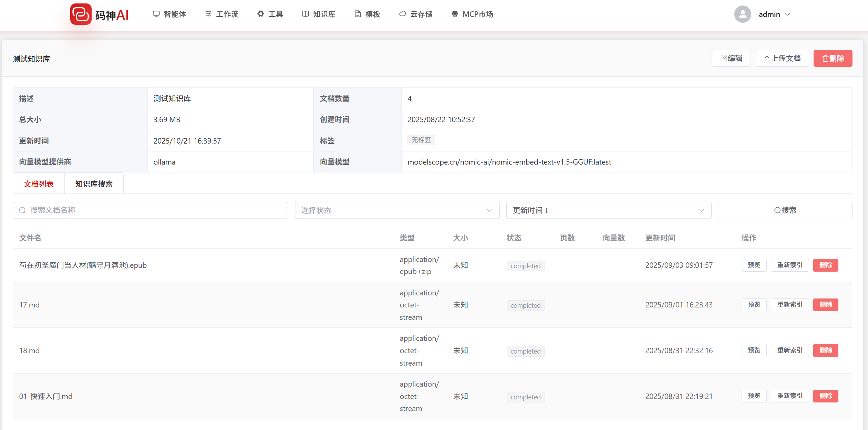Open the 选择状态 dropdown

click(x=397, y=210)
